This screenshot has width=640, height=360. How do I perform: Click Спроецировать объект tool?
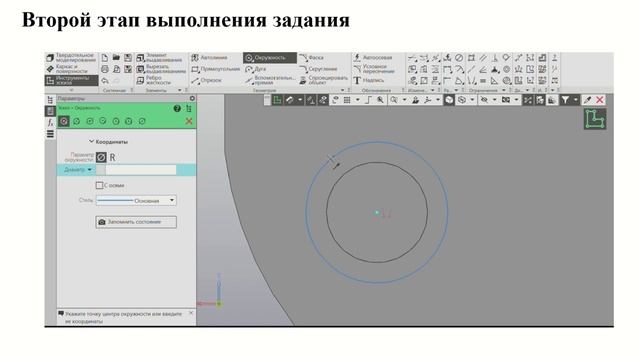click(x=323, y=80)
